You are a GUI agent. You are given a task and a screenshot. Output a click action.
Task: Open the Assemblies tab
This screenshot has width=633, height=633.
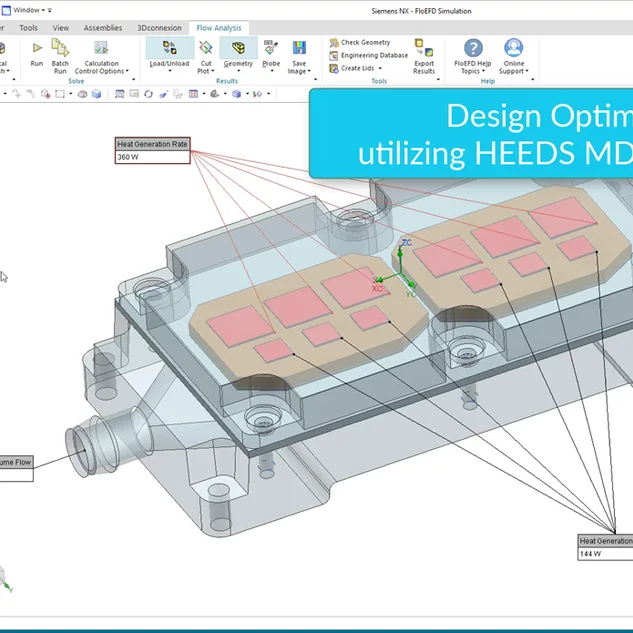[103, 28]
